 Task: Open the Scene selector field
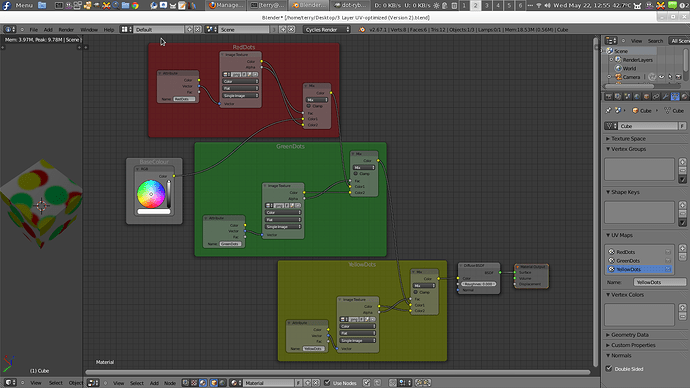tap(244, 29)
